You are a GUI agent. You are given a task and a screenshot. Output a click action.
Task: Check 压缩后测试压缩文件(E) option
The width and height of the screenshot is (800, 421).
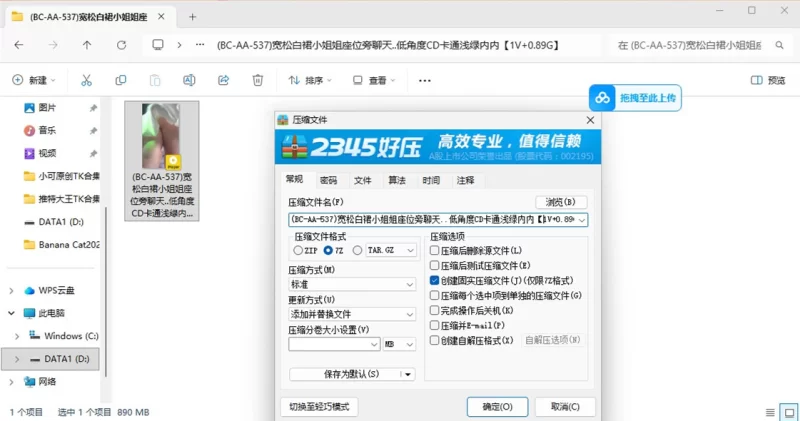pyautogui.click(x=434, y=265)
